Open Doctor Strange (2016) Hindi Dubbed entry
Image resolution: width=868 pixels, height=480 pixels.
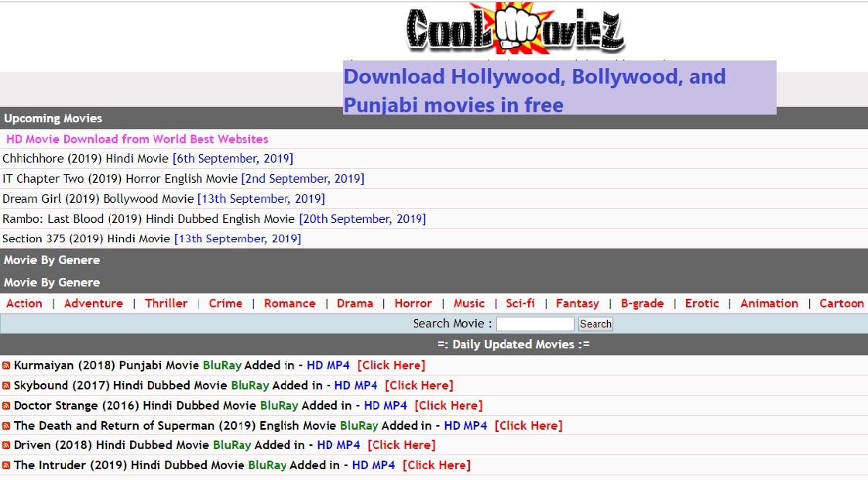point(135,405)
